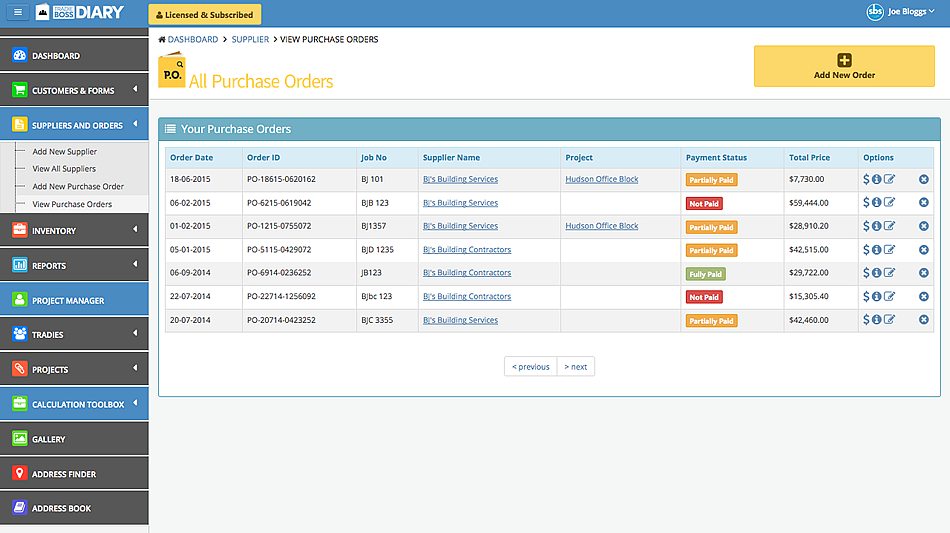Delete order PO-1215-0755072 with the X icon
This screenshot has width=950, height=533.
click(923, 226)
